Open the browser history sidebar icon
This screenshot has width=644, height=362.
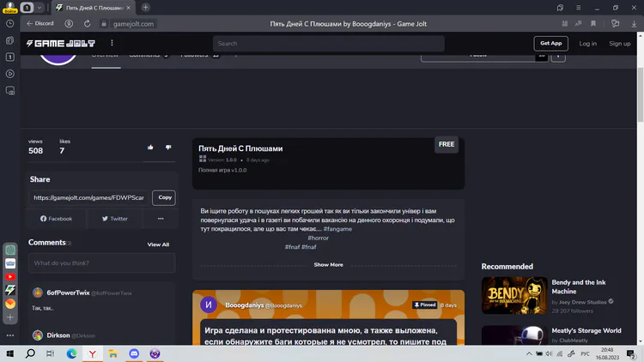click(10, 24)
